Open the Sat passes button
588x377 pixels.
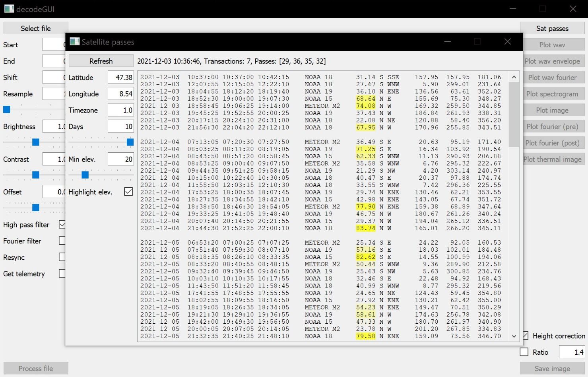click(552, 28)
